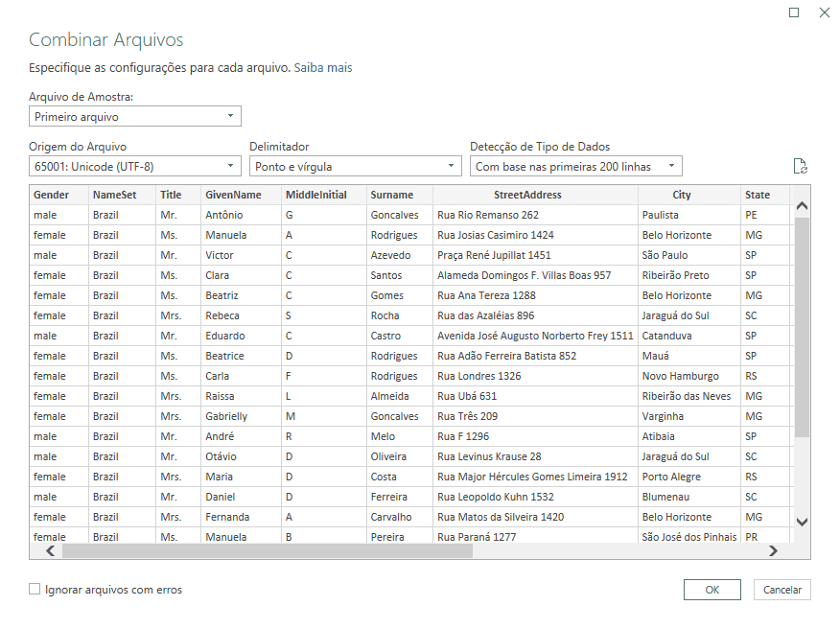840x629 pixels.
Task: Open the Arquivo de Amostra dropdown
Action: point(135,116)
